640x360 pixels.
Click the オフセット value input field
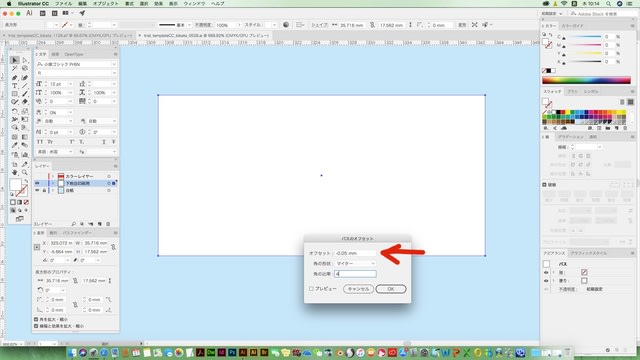click(355, 253)
